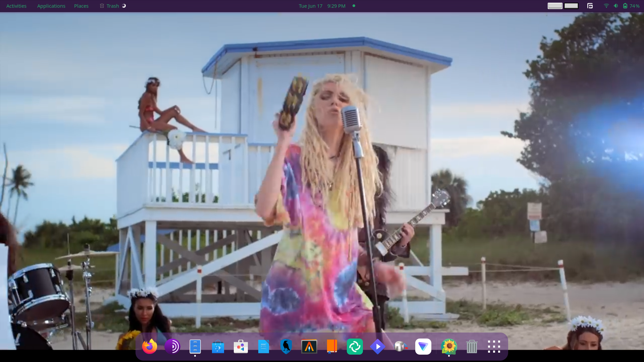Open the file manager cabinet icon
Screen dimensions: 644x362
click(x=195, y=347)
